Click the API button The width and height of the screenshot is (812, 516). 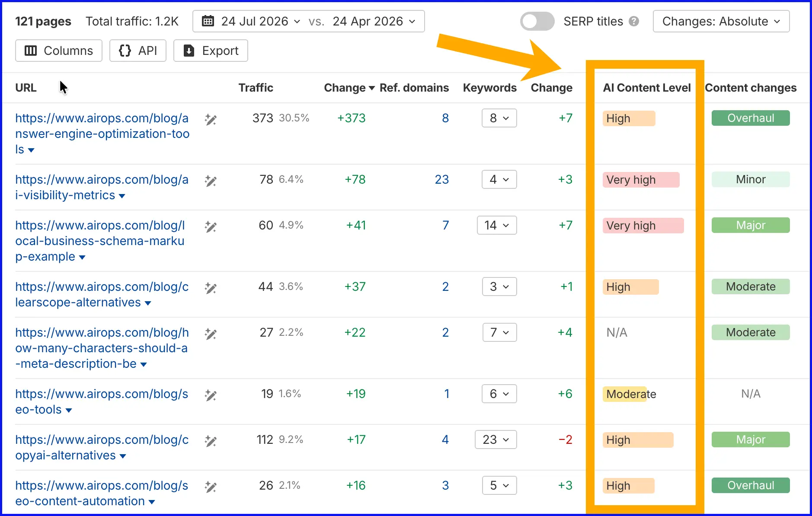(x=138, y=51)
